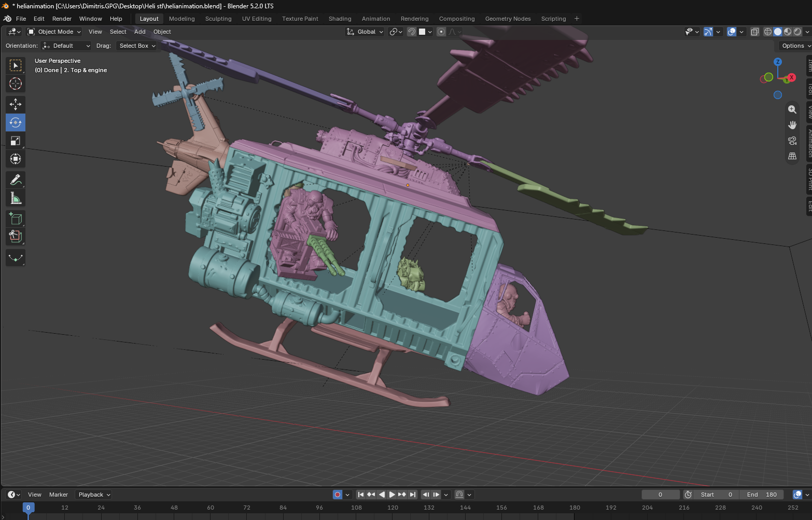Click the End frame field

coord(762,495)
